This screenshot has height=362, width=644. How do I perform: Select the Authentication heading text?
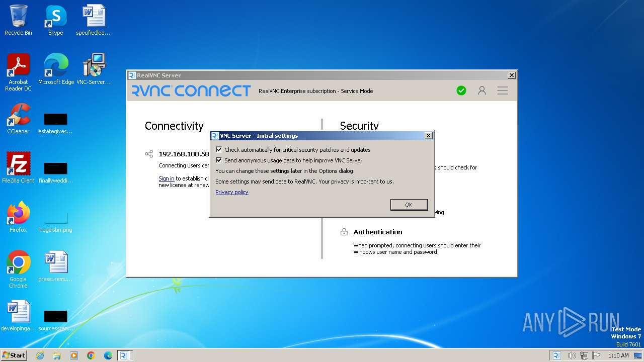378,232
